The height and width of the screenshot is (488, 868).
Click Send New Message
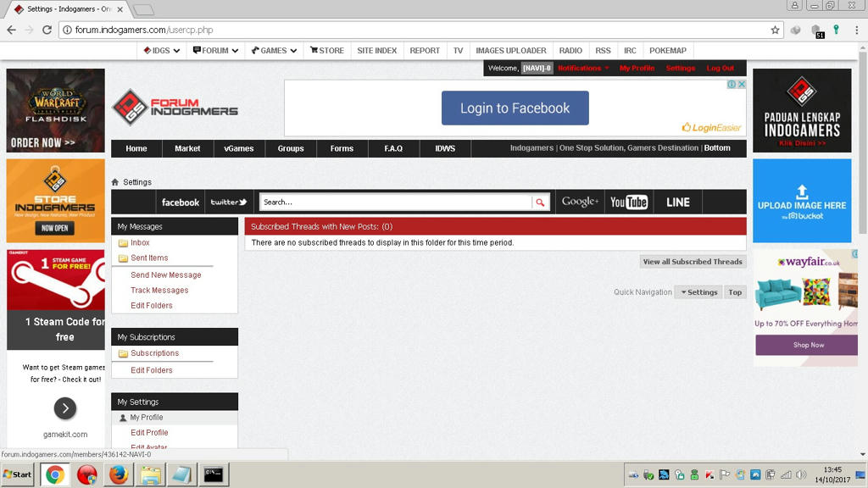pyautogui.click(x=166, y=275)
